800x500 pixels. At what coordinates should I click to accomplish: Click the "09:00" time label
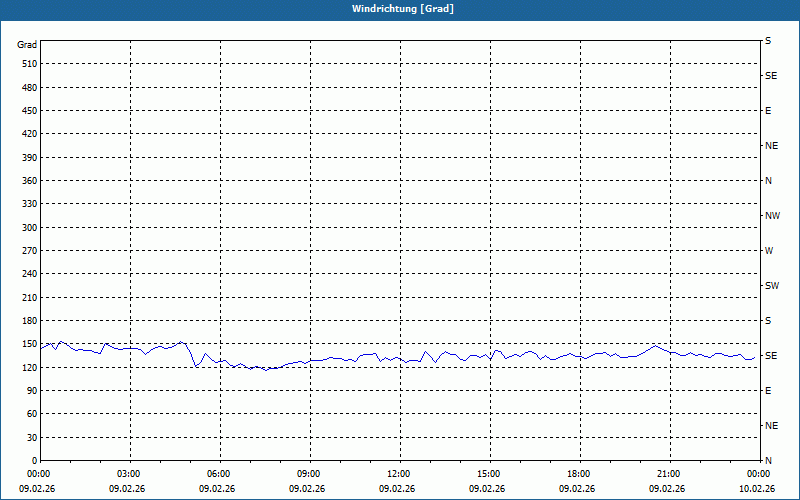(310, 474)
